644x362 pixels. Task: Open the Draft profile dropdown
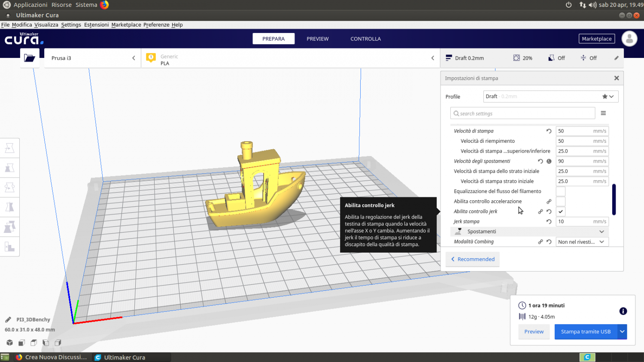tap(550, 97)
